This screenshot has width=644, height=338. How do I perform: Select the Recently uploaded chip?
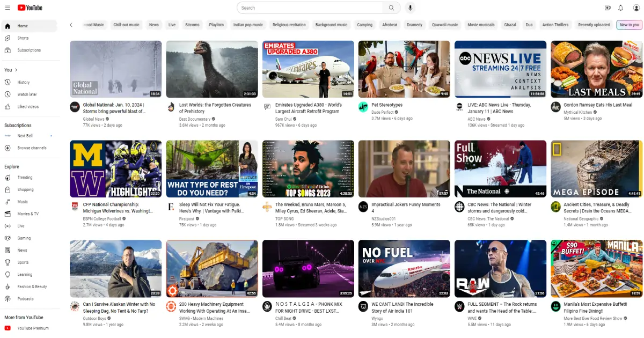click(x=594, y=25)
